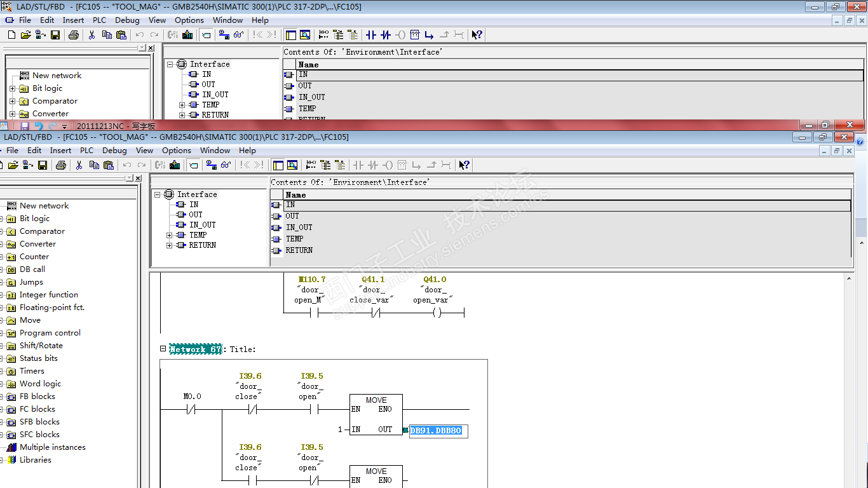The height and width of the screenshot is (488, 868).
Task: Click the Print icon in the lower window toolbar
Action: pyautogui.click(x=61, y=165)
